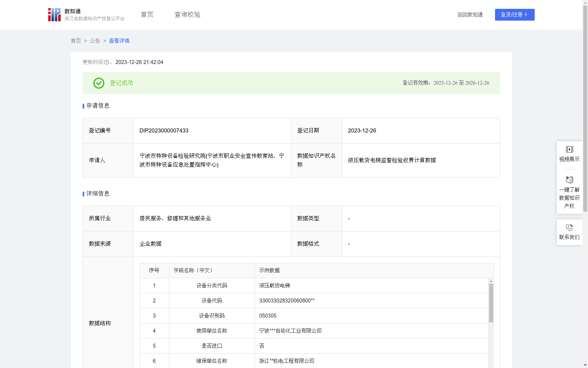
Task: Click the sample value 050305
Action: tap(268, 316)
